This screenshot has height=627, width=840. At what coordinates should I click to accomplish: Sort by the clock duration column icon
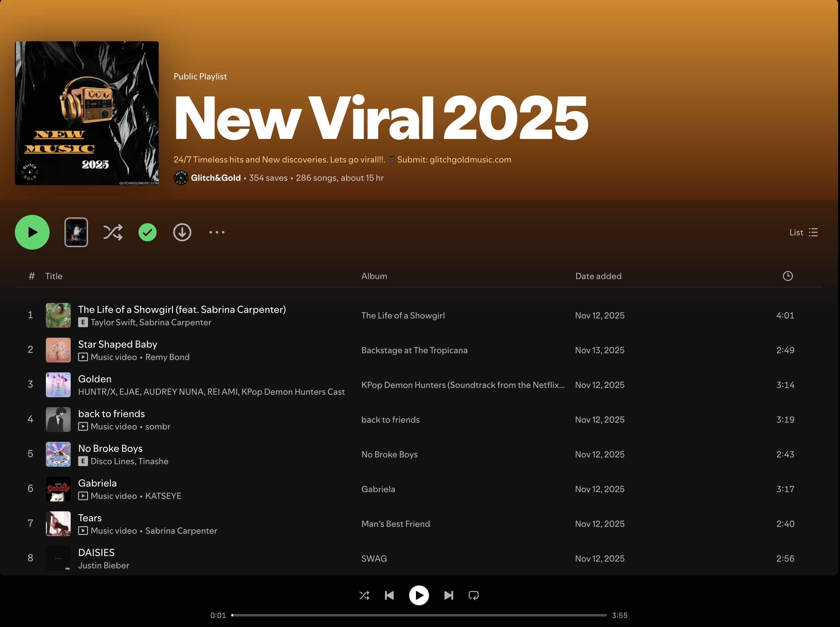point(788,276)
